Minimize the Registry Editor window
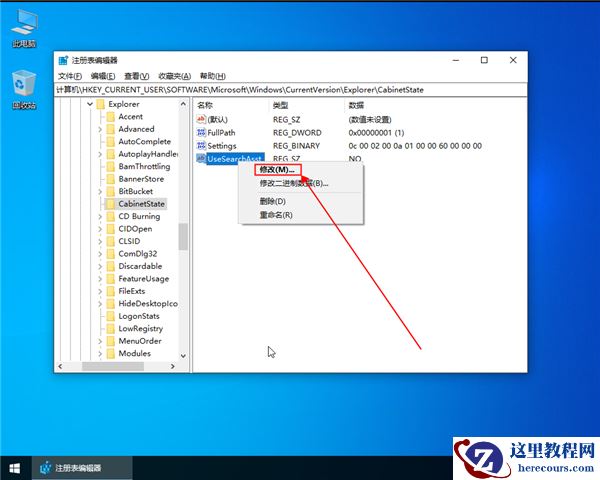600x480 pixels. click(x=456, y=60)
